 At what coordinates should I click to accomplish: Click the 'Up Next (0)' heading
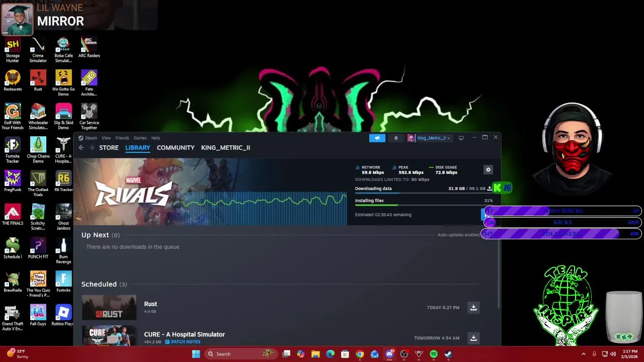(x=101, y=235)
